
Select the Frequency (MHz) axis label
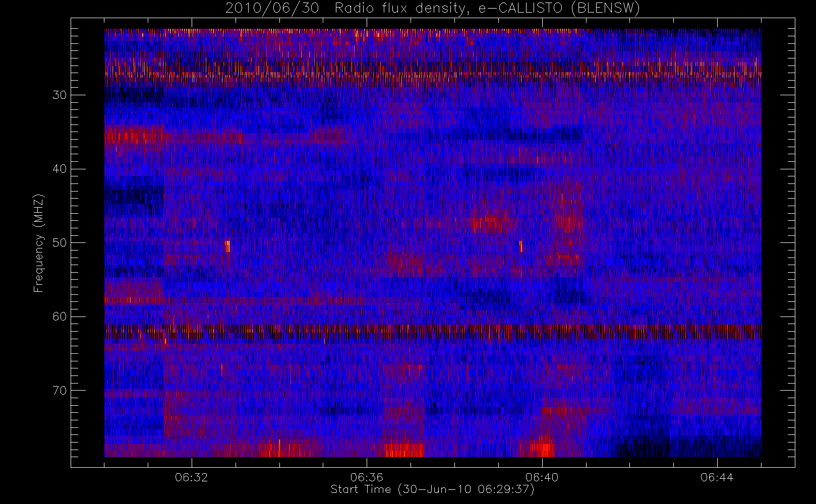[x=39, y=243]
